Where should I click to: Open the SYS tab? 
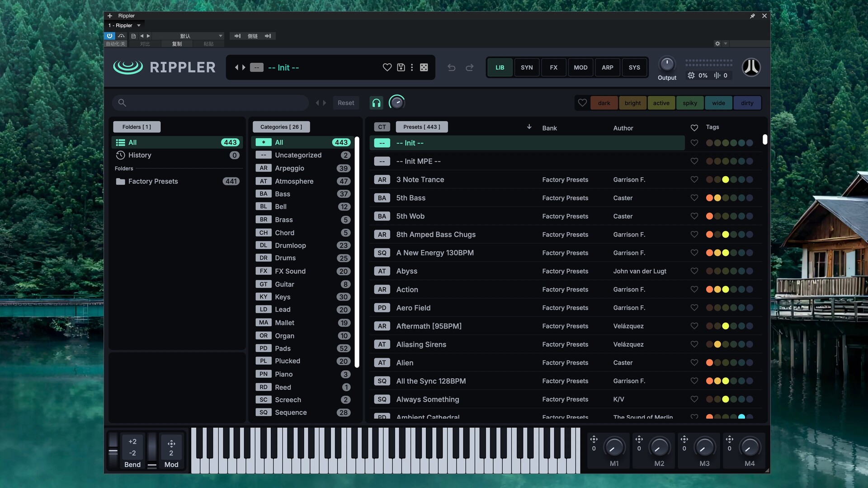[634, 67]
